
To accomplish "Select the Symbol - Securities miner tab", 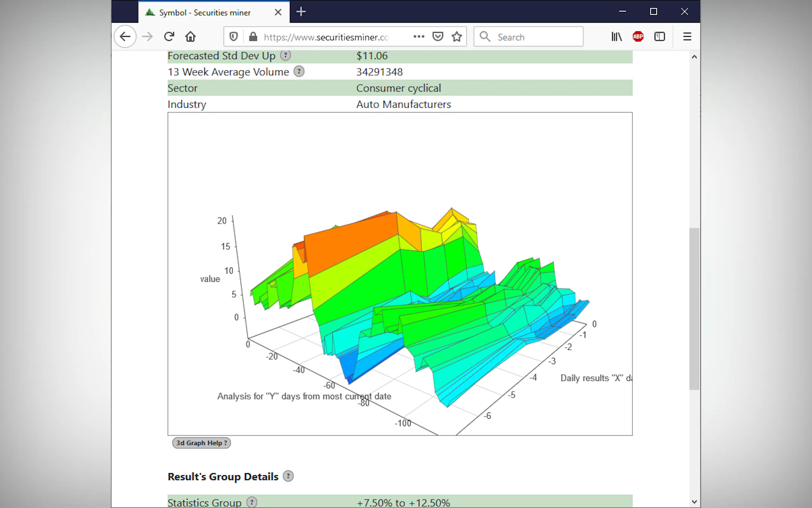I will [205, 13].
